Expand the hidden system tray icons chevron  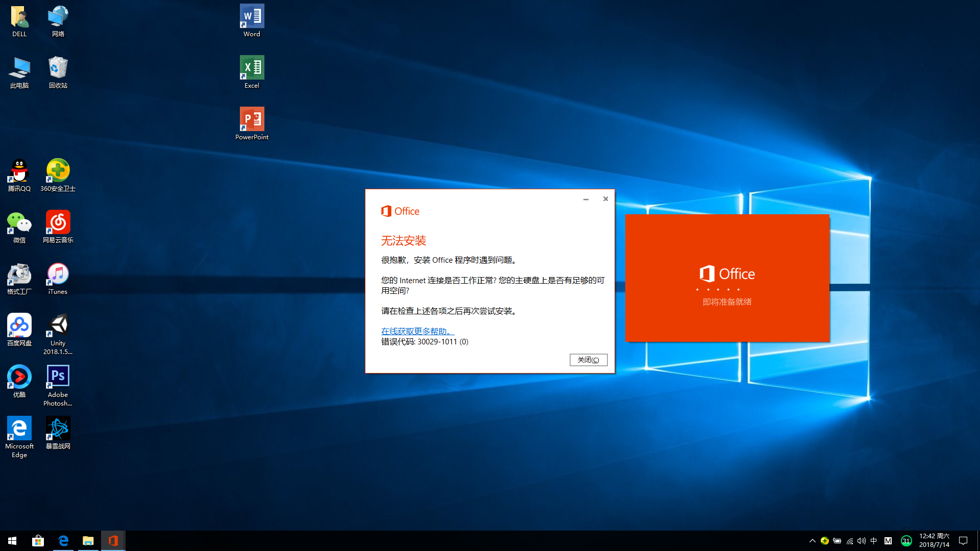click(812, 541)
